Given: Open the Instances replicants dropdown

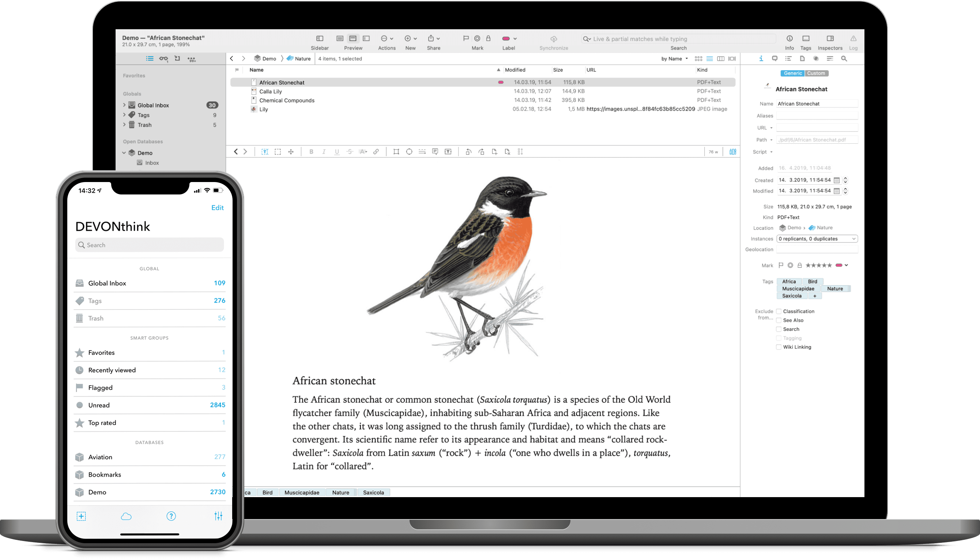Looking at the screenshot, I should pos(817,239).
